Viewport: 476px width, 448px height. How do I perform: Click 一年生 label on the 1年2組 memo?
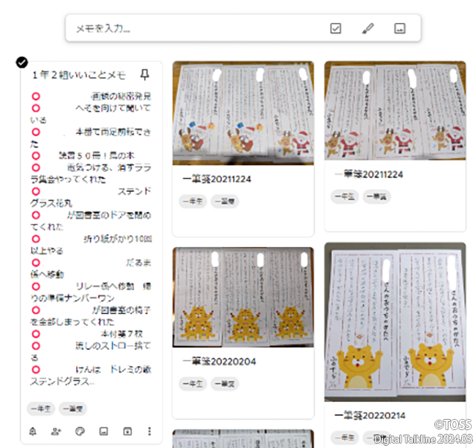pyautogui.click(x=41, y=408)
